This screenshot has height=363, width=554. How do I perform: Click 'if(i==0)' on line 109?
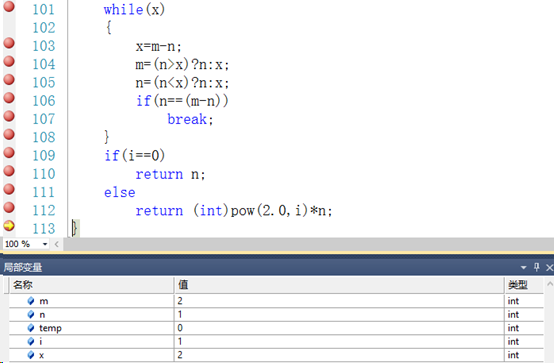click(135, 156)
